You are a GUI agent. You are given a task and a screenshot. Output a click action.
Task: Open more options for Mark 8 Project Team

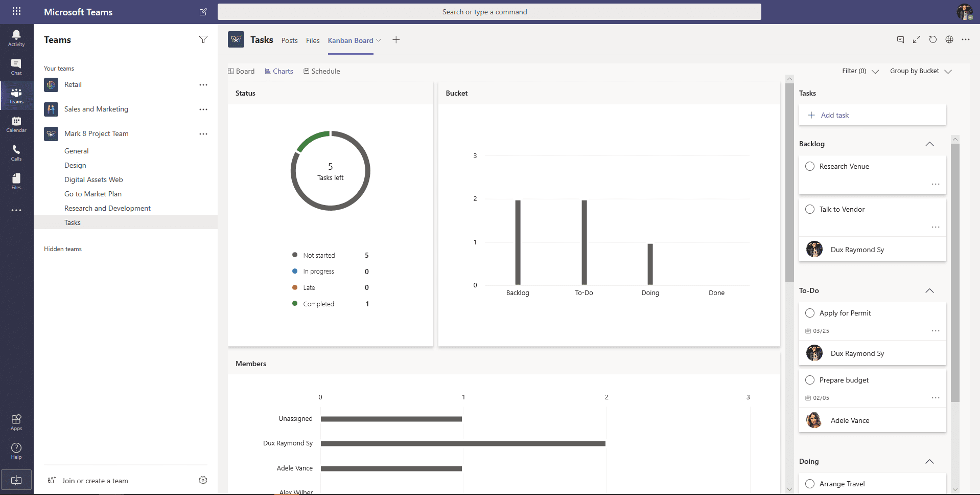coord(203,134)
